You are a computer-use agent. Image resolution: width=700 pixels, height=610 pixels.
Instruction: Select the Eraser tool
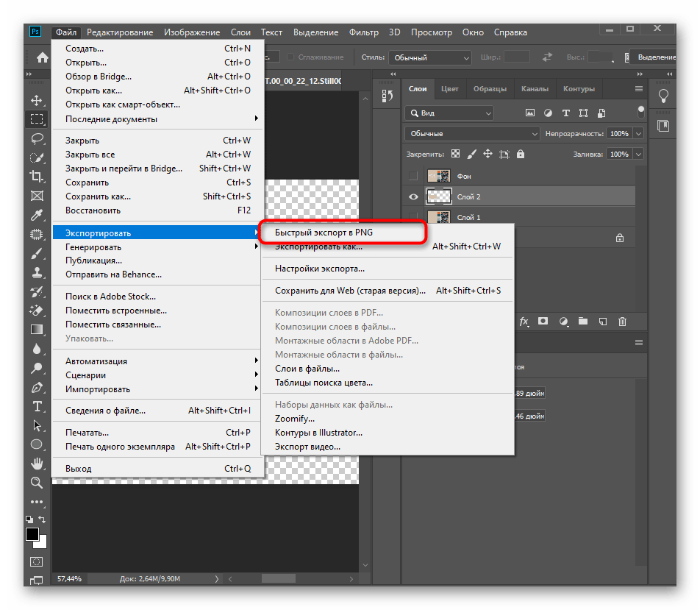(x=37, y=310)
